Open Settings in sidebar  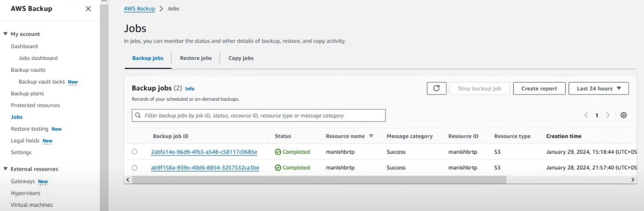[21, 152]
